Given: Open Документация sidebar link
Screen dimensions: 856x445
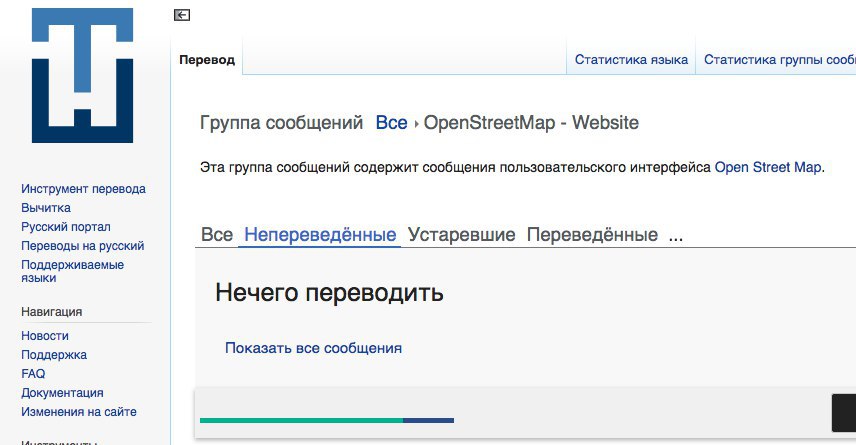Looking at the screenshot, I should [x=62, y=393].
